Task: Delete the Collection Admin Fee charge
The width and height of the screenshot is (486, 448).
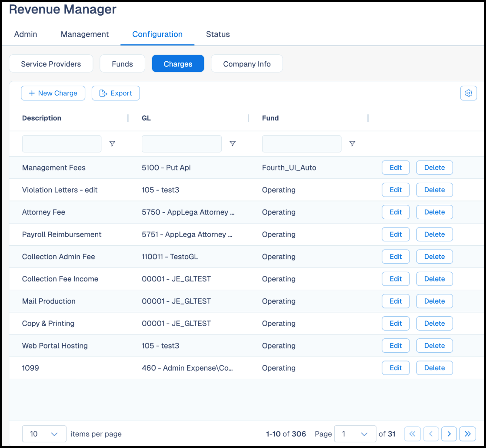Action: tap(434, 256)
